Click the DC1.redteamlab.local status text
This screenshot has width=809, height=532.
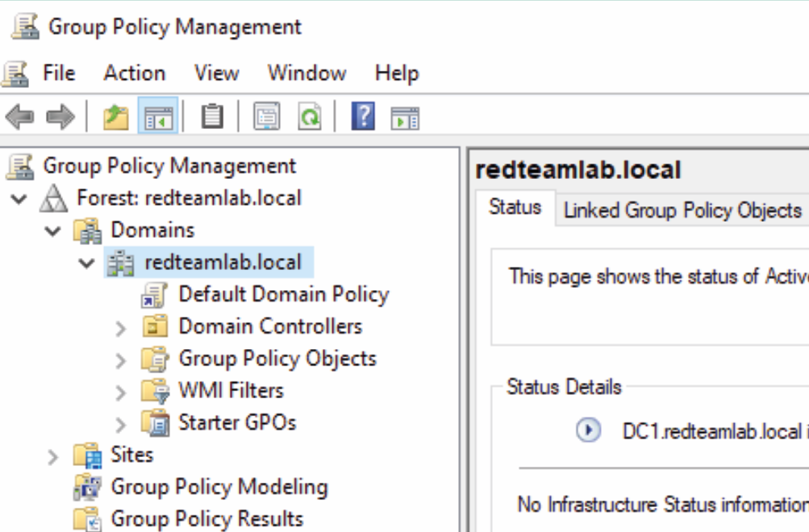715,431
